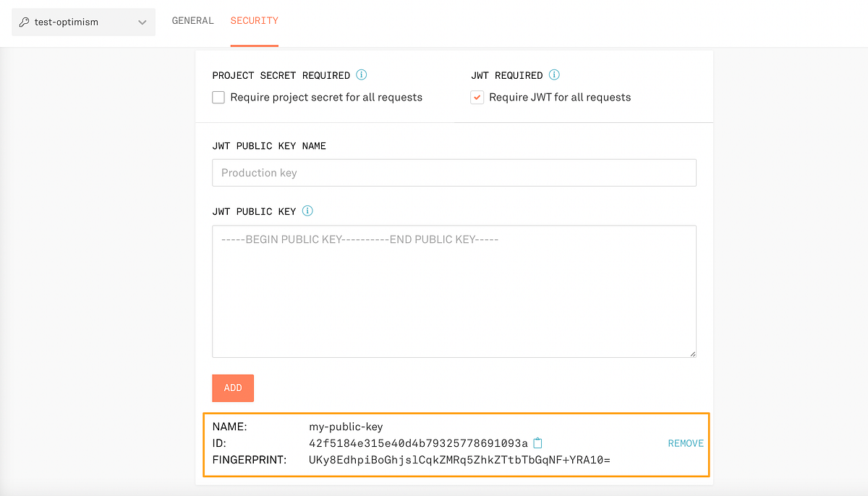This screenshot has width=868, height=496.
Task: Click the FINGERPRINT: label
Action: [x=250, y=460]
